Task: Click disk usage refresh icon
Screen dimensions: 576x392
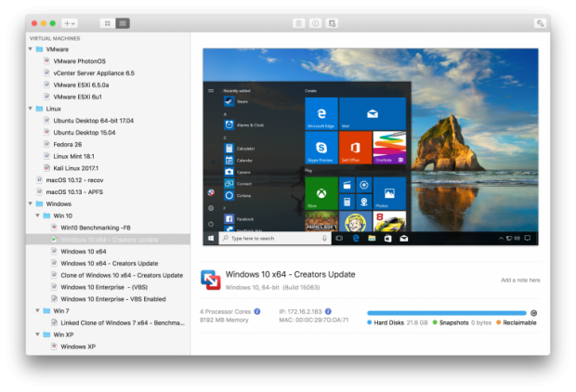Action: [534, 313]
